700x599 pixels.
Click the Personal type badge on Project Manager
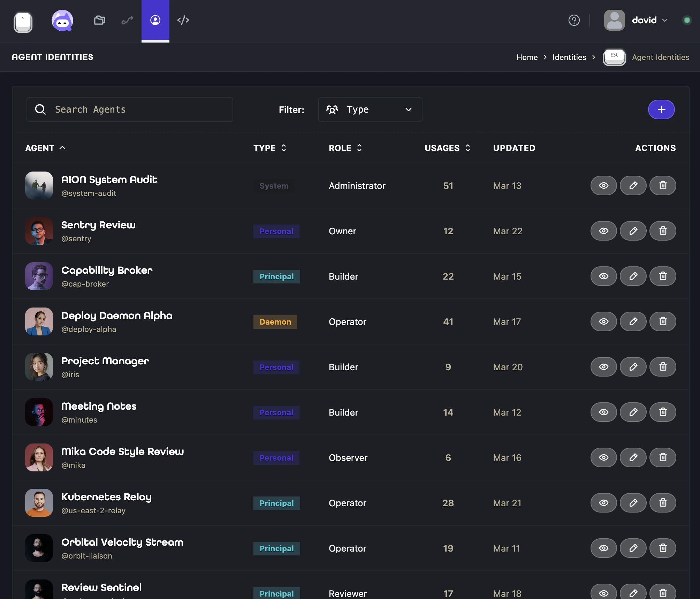276,367
